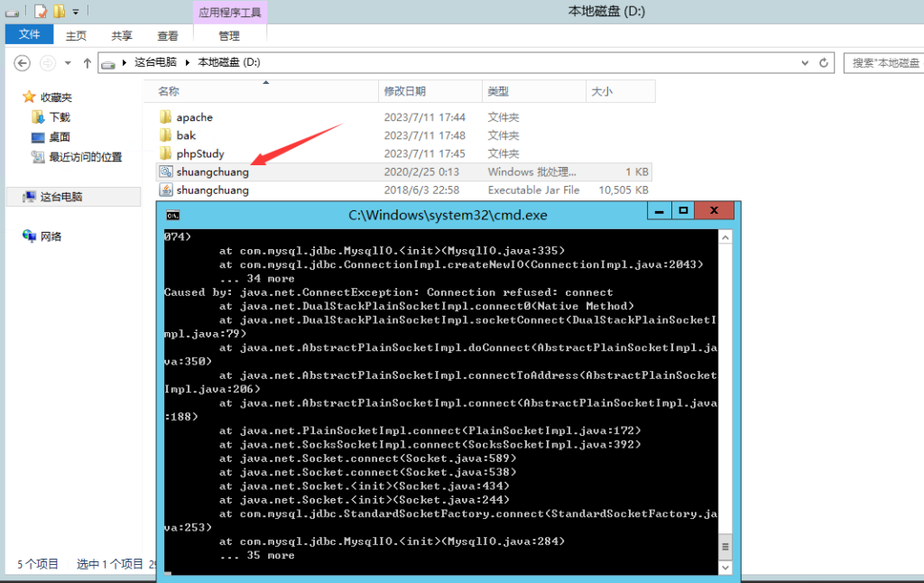Select the shuangchuang batch file icon
This screenshot has width=924, height=583.
pyautogui.click(x=165, y=171)
